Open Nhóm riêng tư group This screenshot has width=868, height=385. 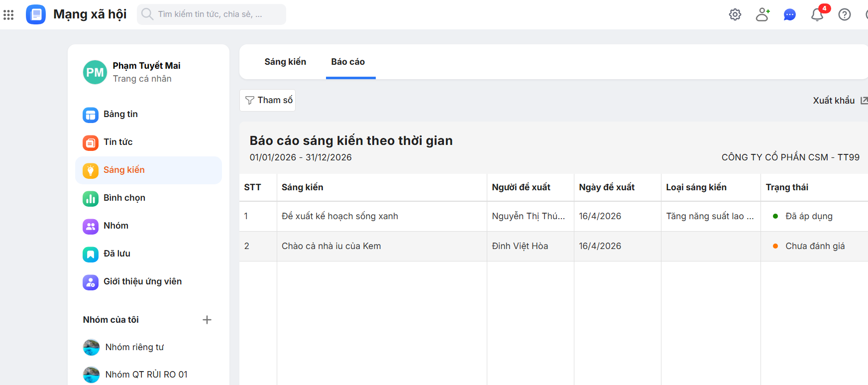click(134, 347)
